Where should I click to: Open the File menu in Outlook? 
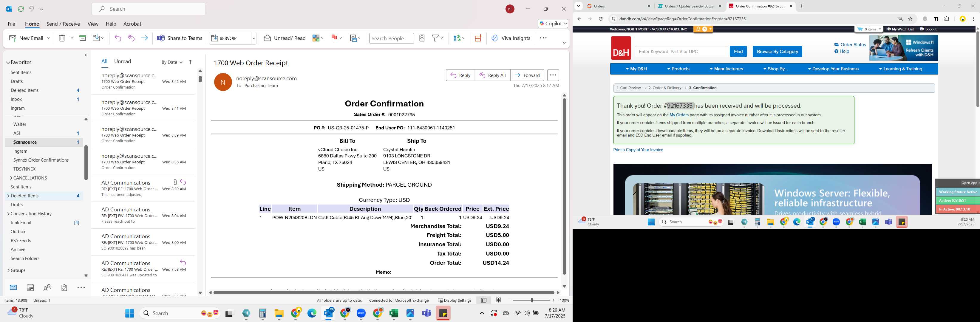click(11, 24)
